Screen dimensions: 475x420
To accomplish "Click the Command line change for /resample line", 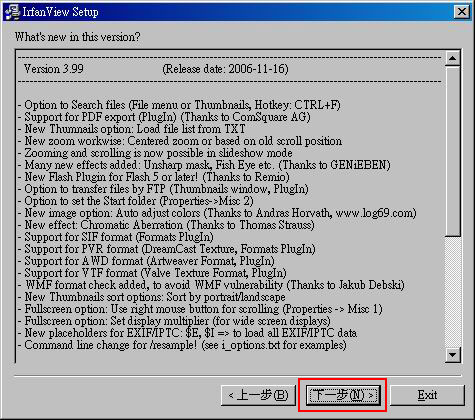I will pyautogui.click(x=182, y=345).
